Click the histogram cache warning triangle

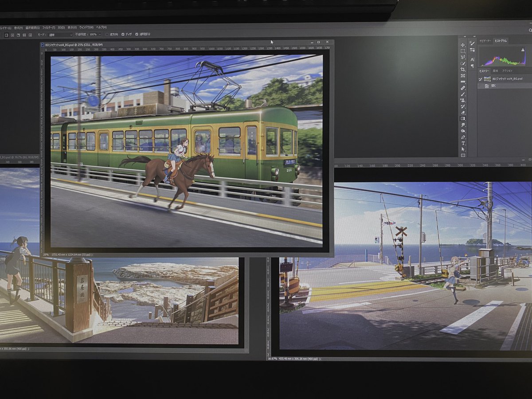(x=523, y=50)
